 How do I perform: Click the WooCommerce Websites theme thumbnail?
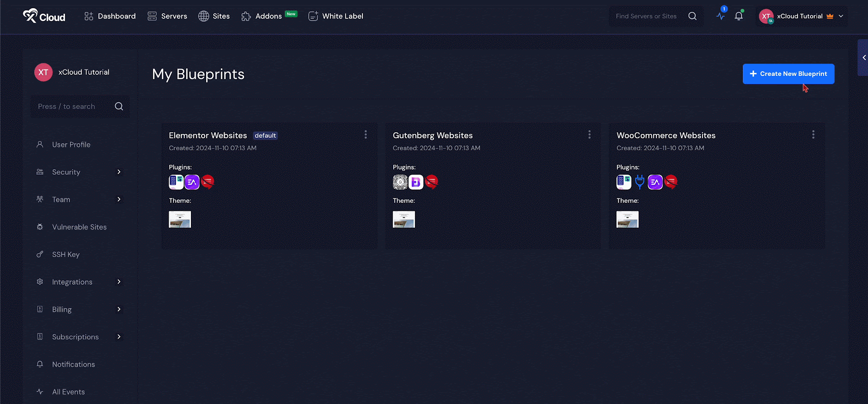[628, 220]
